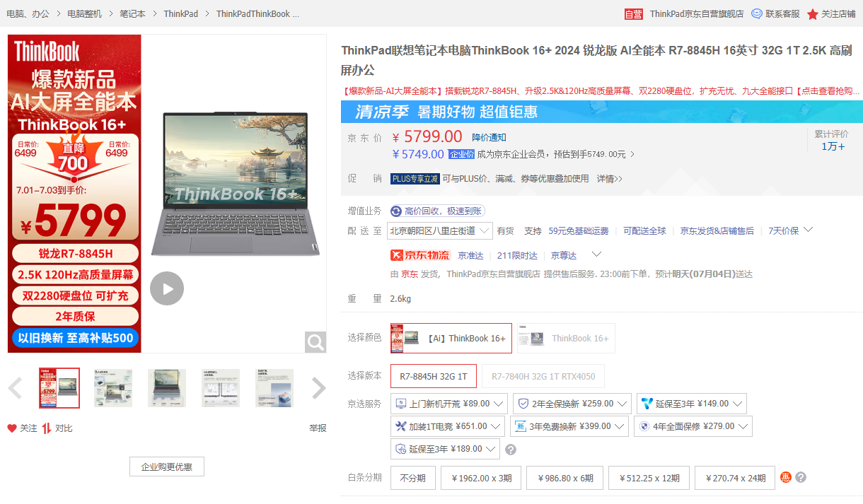Select the 【Ai】ThinkBook 16+ color option
Image resolution: width=863 pixels, height=504 pixels.
tap(451, 338)
